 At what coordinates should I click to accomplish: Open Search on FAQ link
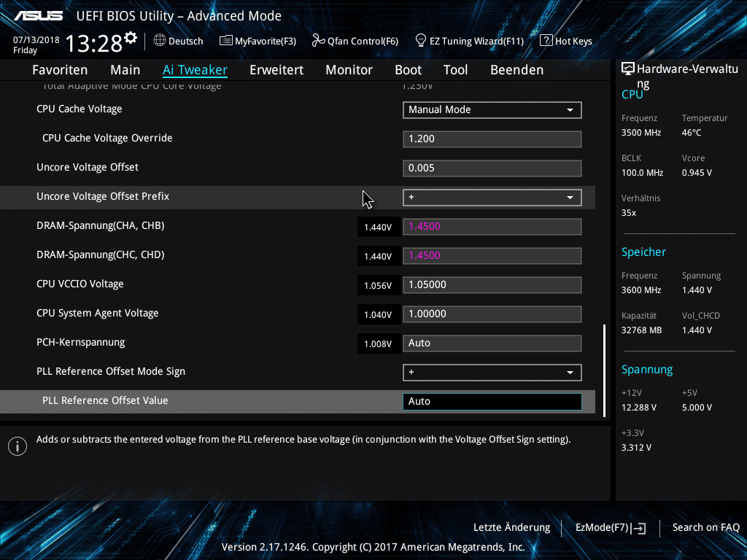click(705, 528)
